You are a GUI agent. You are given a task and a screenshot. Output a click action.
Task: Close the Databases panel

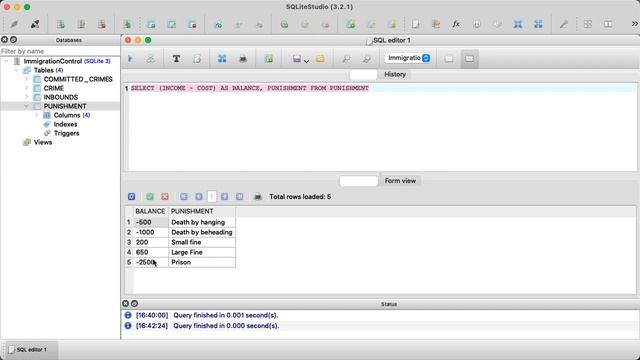tap(4, 40)
